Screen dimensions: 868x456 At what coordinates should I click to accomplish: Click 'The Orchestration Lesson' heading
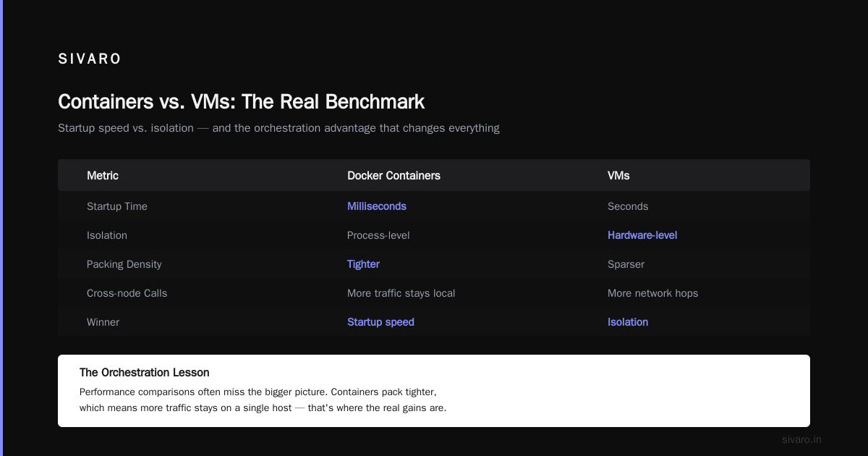[145, 373]
